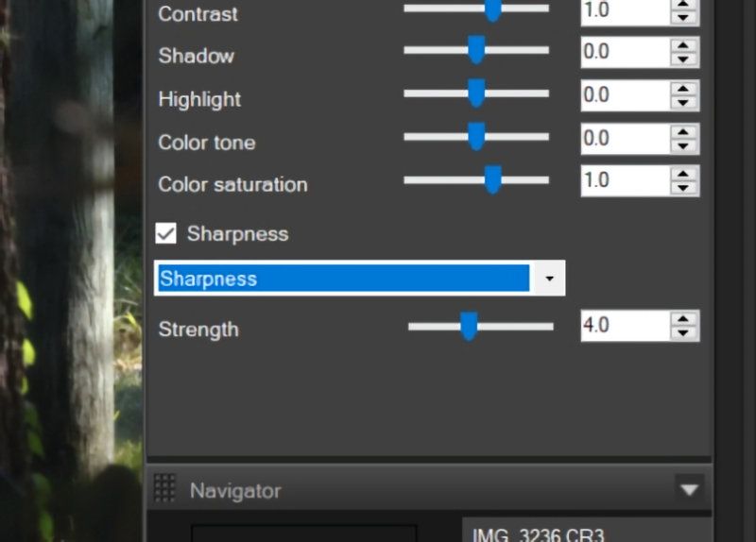The height and width of the screenshot is (542, 756).
Task: Click the Strength slider handle
Action: pos(469,326)
